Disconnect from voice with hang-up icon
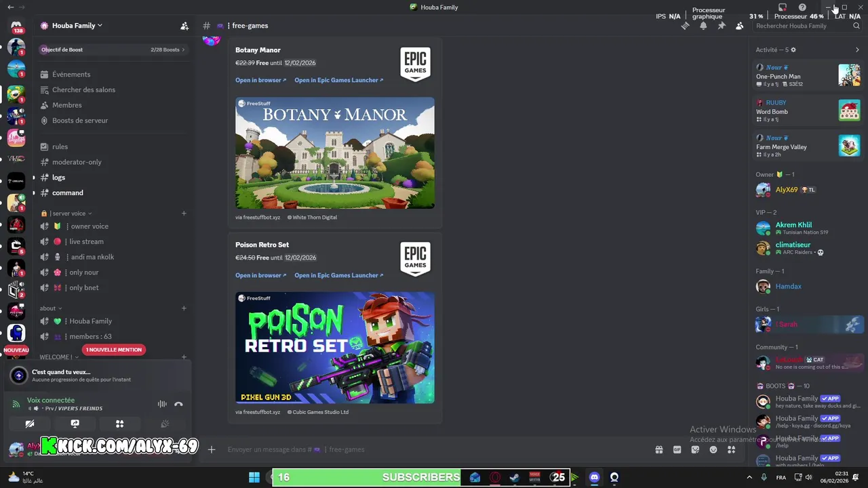Screen dimensions: 868x488 point(178,404)
